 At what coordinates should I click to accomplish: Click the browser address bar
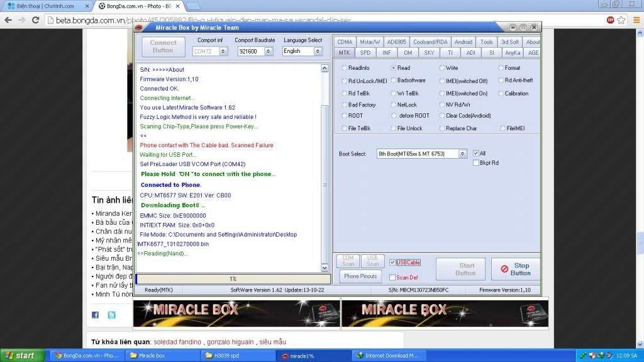point(325,20)
